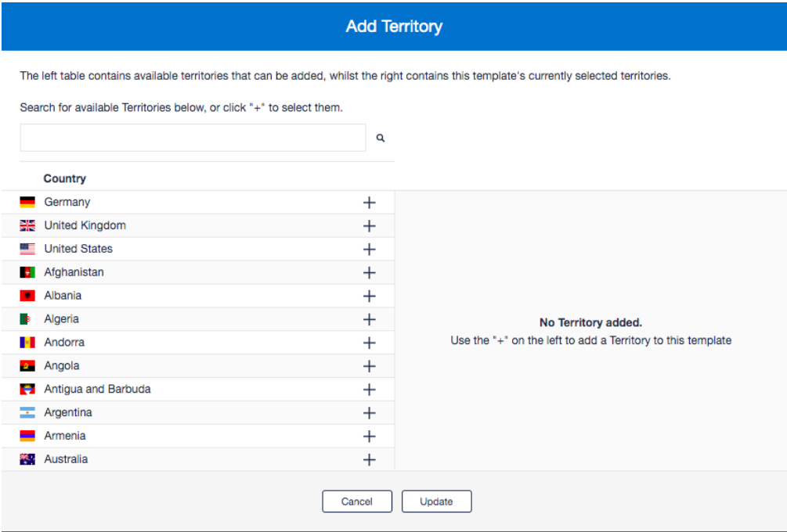Click the Update button
This screenshot has height=532, width=787.
tap(437, 501)
